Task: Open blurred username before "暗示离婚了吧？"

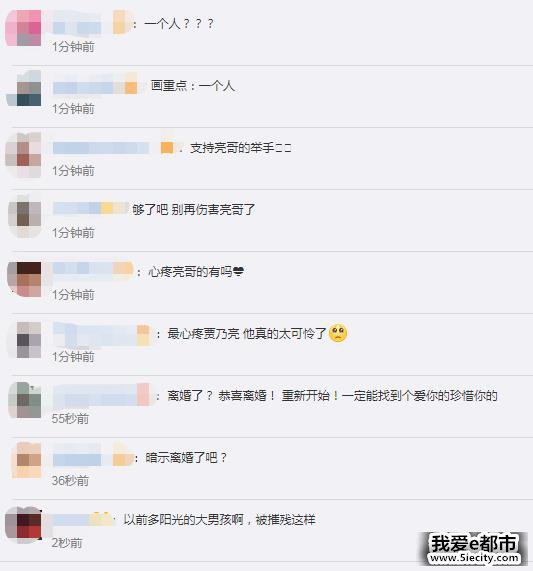Action: coord(93,456)
